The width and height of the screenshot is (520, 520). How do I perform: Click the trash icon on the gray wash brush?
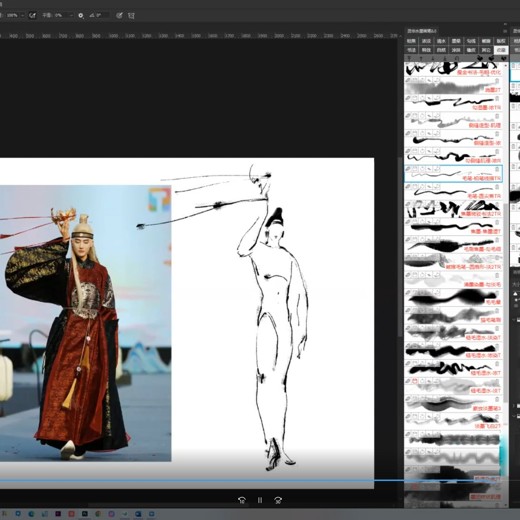coord(497,81)
